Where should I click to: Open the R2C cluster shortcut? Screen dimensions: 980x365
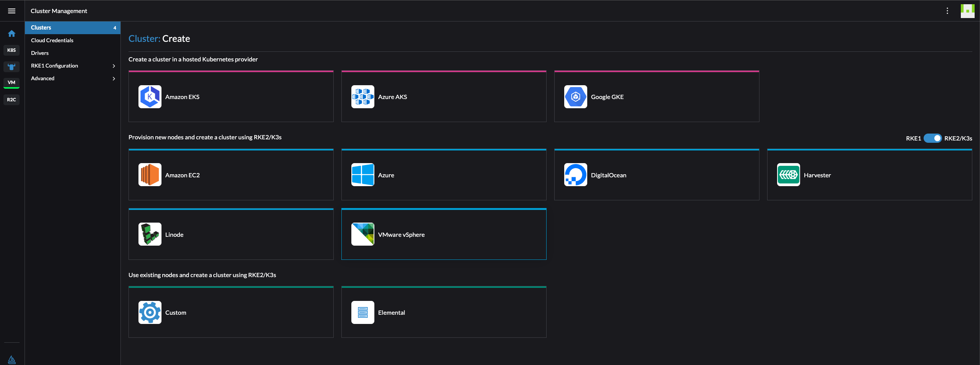coord(12,100)
